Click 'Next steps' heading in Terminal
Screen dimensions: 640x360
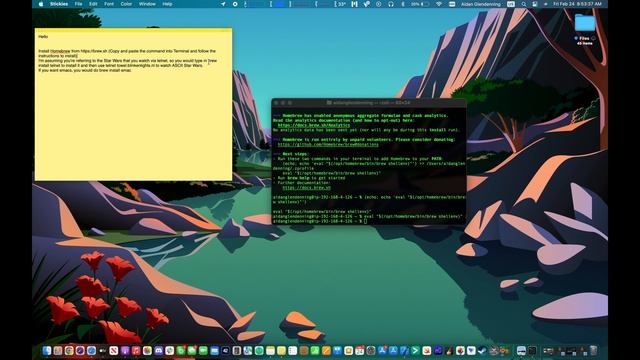point(296,154)
